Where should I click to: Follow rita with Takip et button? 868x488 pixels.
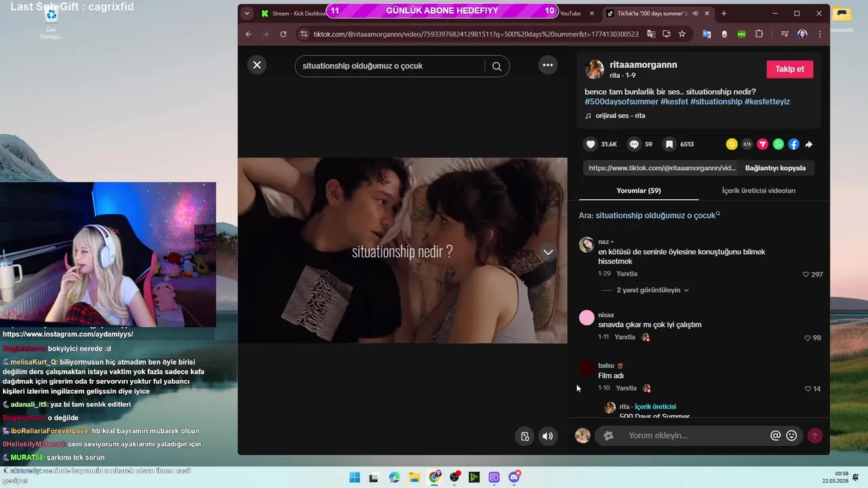click(x=790, y=69)
